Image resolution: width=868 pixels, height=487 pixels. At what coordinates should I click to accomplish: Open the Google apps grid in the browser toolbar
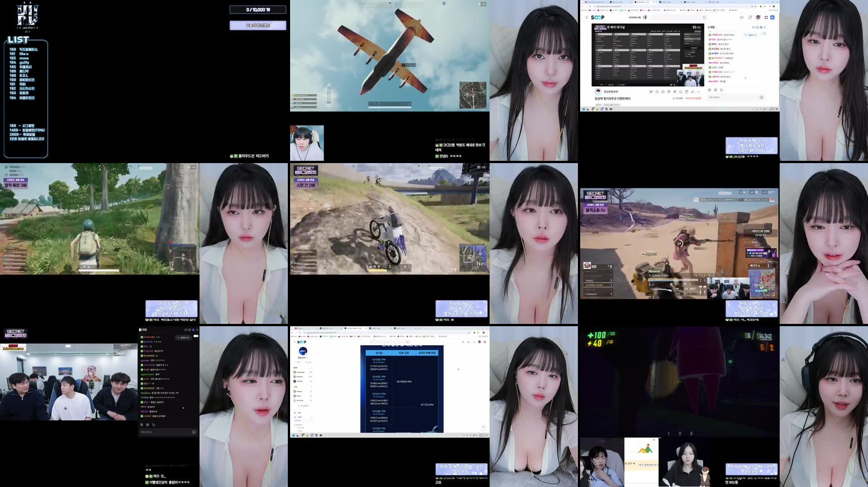[766, 17]
